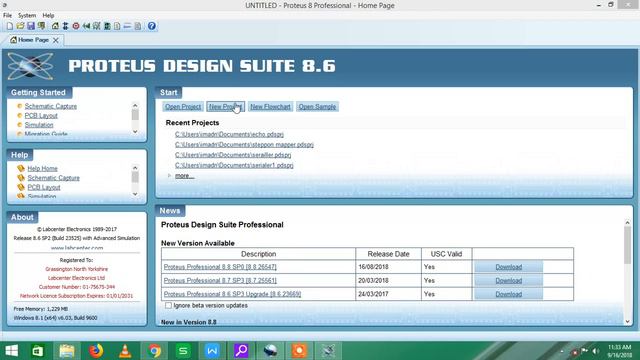
Task: Open recent project steppon mapper.pdsprj
Action: (x=244, y=144)
